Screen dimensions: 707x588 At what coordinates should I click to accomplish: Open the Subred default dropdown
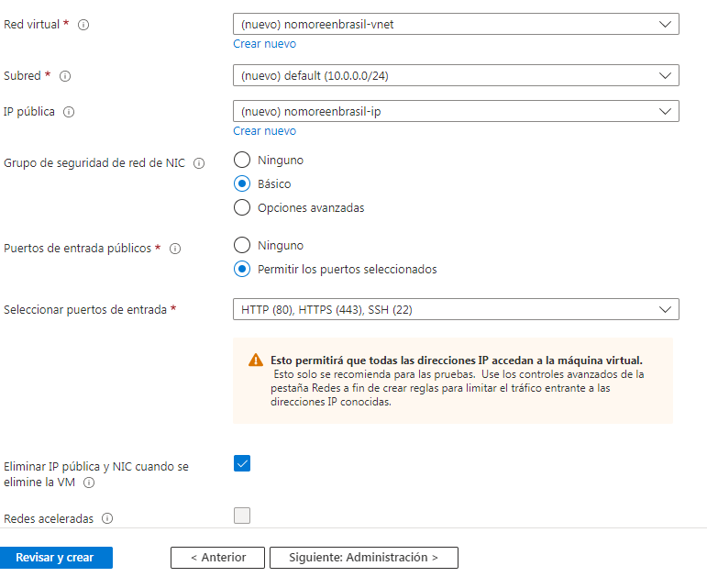pyautogui.click(x=456, y=75)
